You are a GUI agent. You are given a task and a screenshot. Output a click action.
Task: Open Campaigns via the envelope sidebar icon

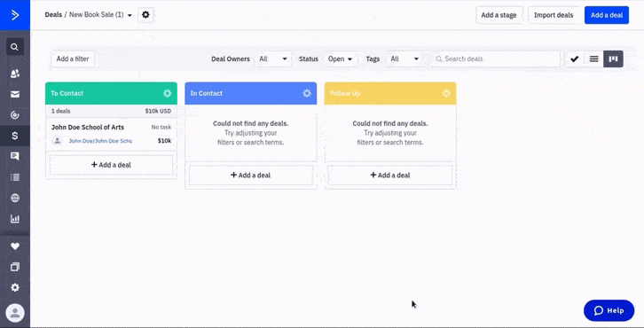click(x=15, y=95)
